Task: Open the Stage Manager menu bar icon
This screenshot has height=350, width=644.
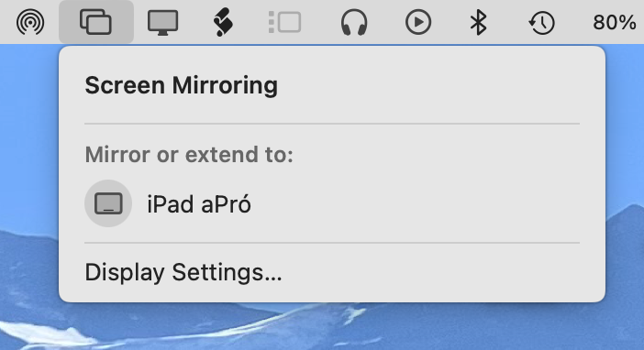Action: pyautogui.click(x=284, y=22)
